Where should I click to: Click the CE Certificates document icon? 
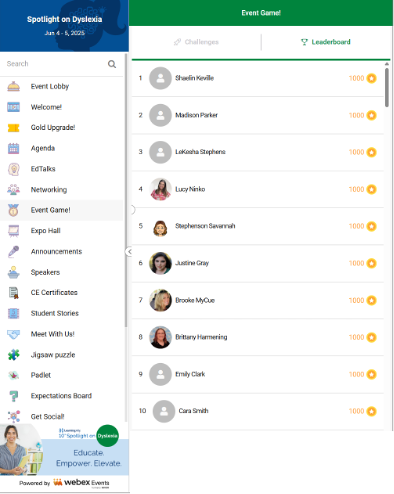13,293
